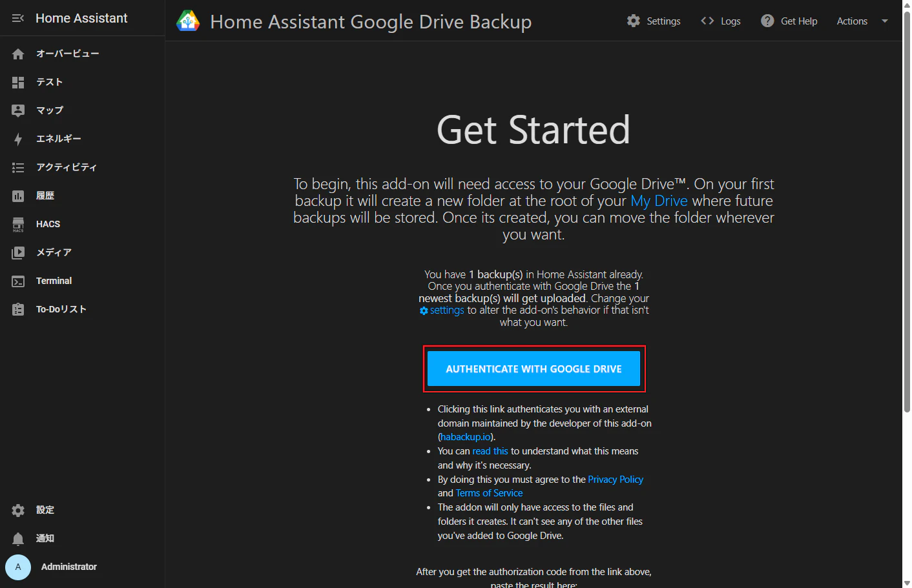Open Logs in the top bar
The width and height of the screenshot is (912, 588).
tap(721, 21)
